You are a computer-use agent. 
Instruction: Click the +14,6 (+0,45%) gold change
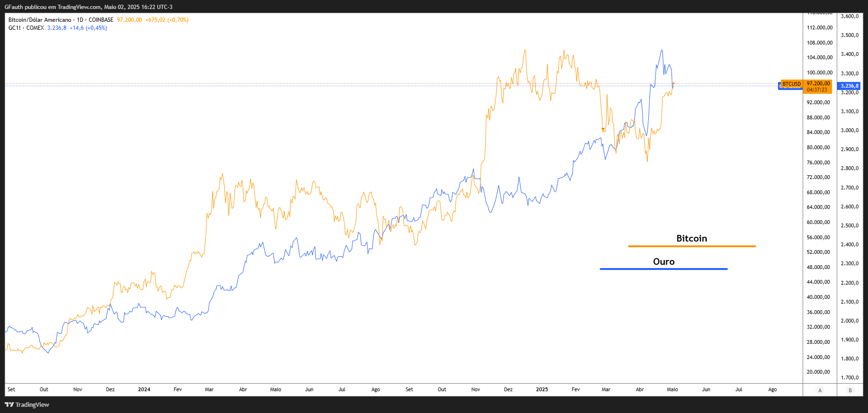click(x=88, y=28)
